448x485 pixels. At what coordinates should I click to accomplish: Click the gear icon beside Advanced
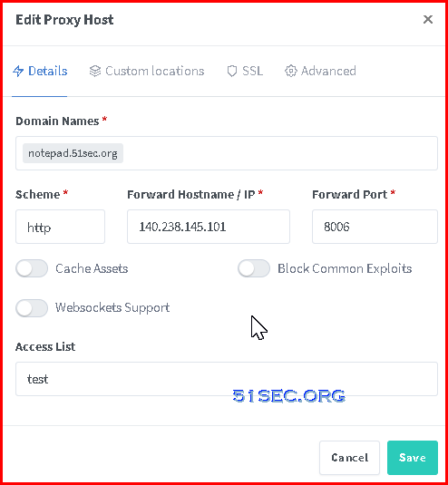pyautogui.click(x=290, y=71)
